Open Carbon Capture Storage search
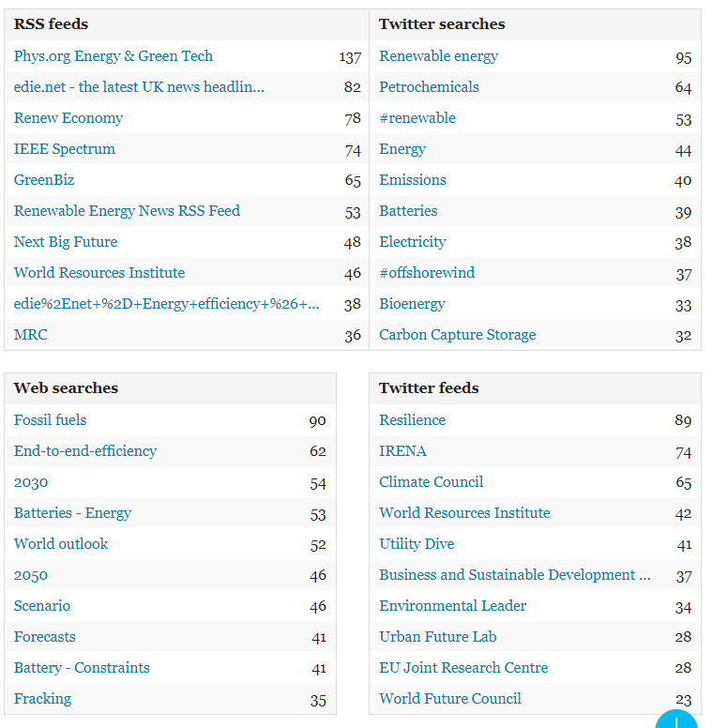 click(x=457, y=335)
